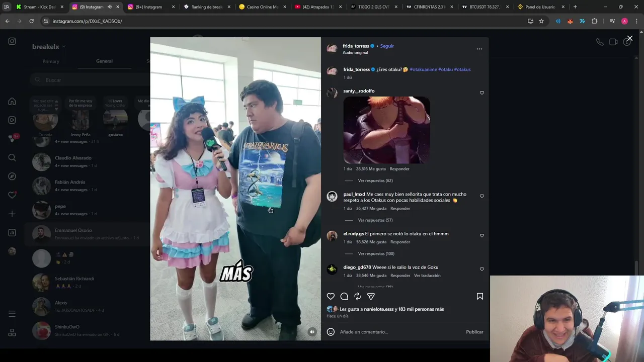Click the address bar showing instagram.com/p/DXsC_KAD5Qb
The width and height of the screenshot is (644, 362).
(282, 21)
